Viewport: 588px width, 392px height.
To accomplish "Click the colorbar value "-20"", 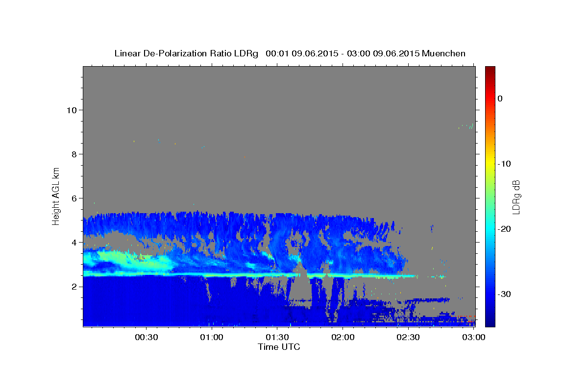I will 504,229.
